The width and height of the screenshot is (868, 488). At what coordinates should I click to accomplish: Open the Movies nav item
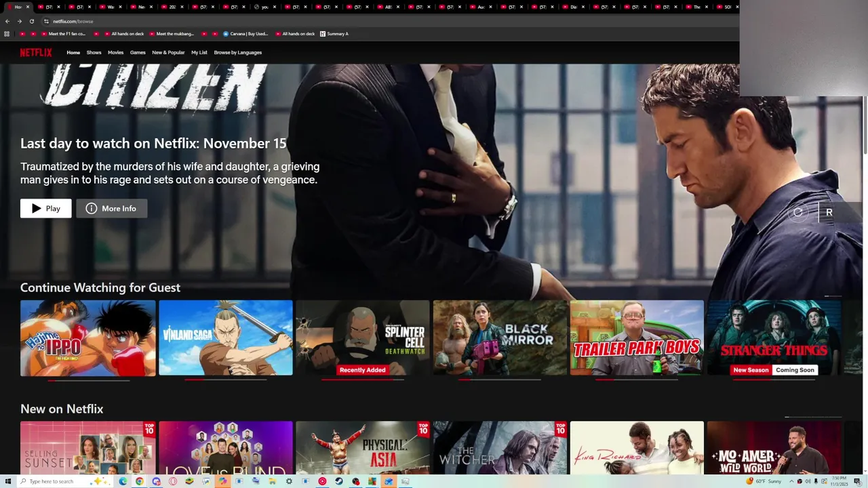pyautogui.click(x=115, y=52)
